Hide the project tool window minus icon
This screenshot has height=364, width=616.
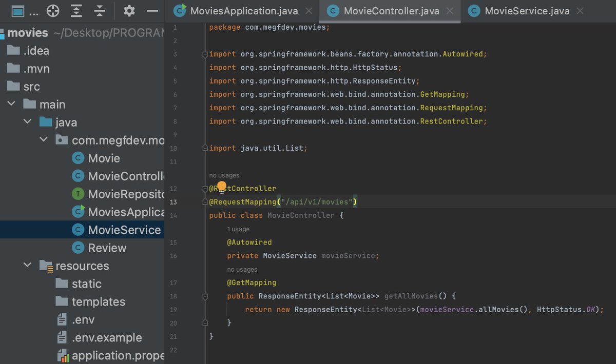point(152,10)
